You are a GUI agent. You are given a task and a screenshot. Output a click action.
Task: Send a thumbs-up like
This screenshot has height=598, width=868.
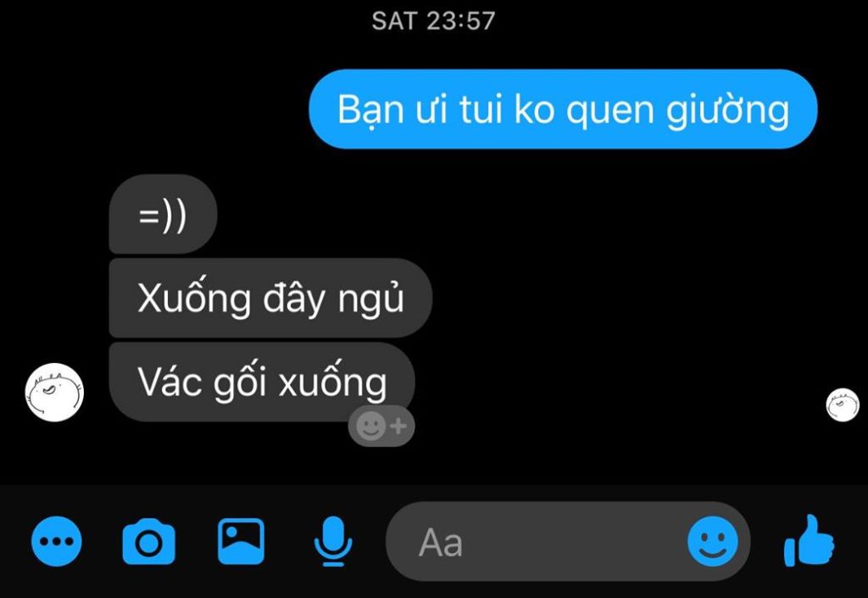[x=809, y=540]
